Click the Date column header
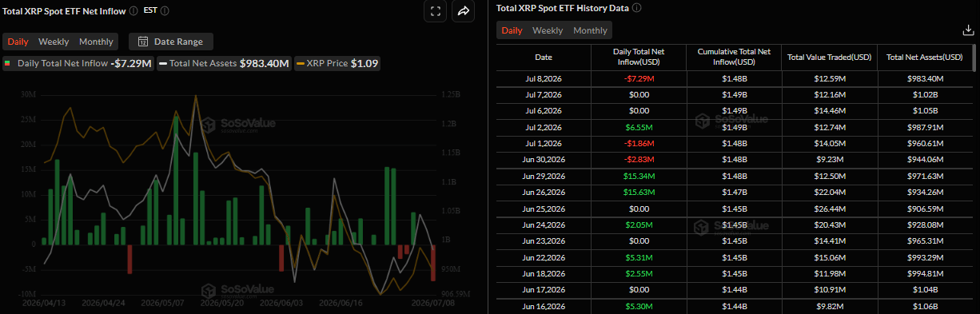 pyautogui.click(x=544, y=58)
